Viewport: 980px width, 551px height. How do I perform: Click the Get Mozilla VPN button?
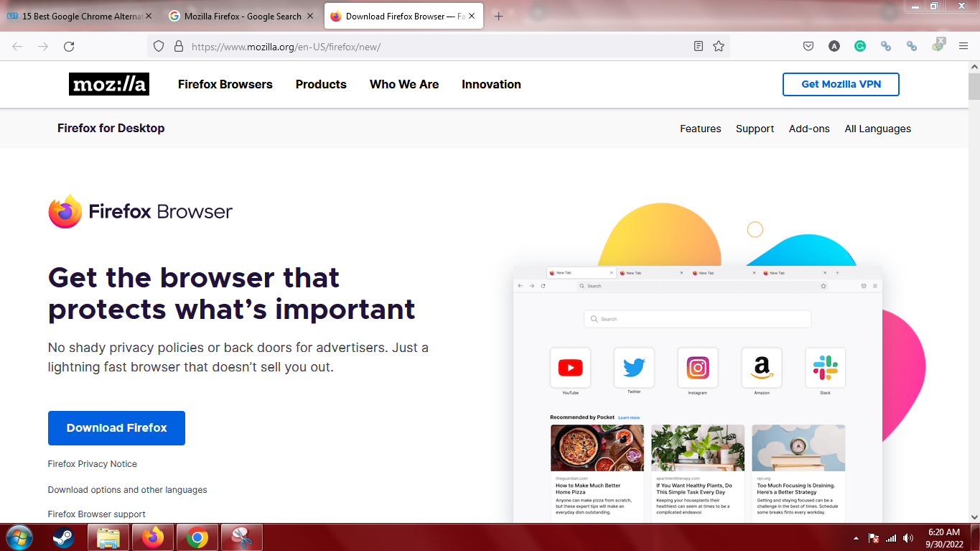841,84
